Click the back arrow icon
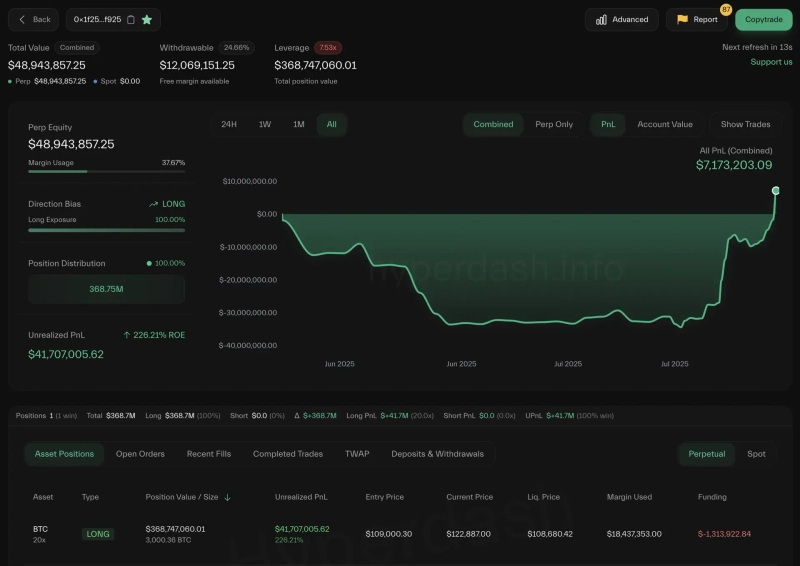The width and height of the screenshot is (800, 566). pos(24,19)
